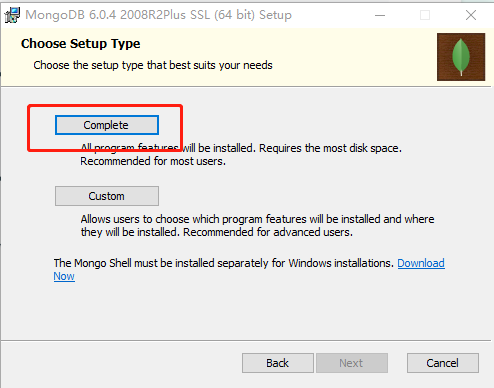
Task: Select the Complete setup type button
Action: (x=107, y=125)
